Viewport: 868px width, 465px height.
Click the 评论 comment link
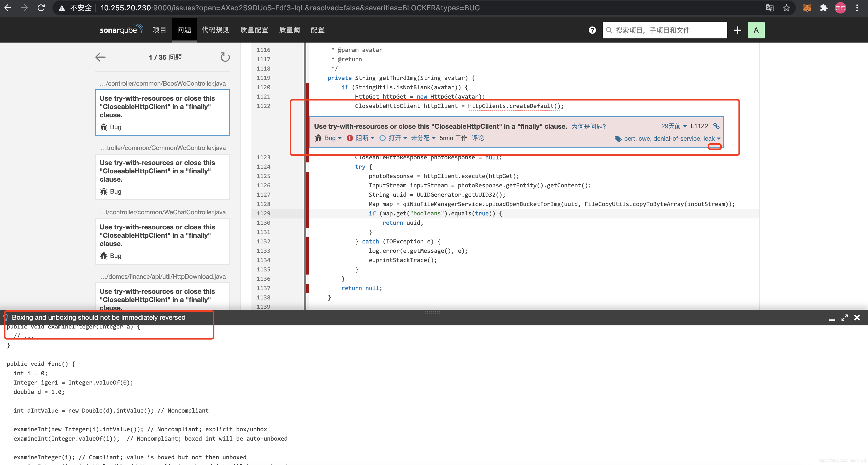pyautogui.click(x=477, y=138)
